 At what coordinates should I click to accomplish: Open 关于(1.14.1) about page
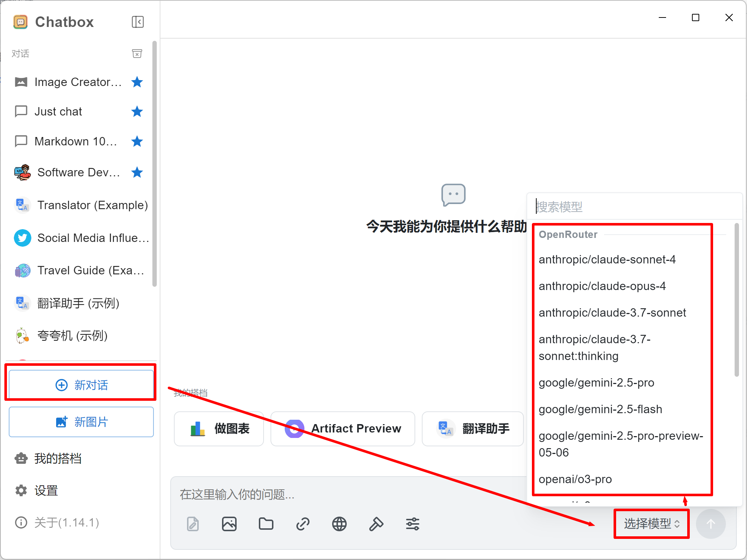click(x=57, y=522)
